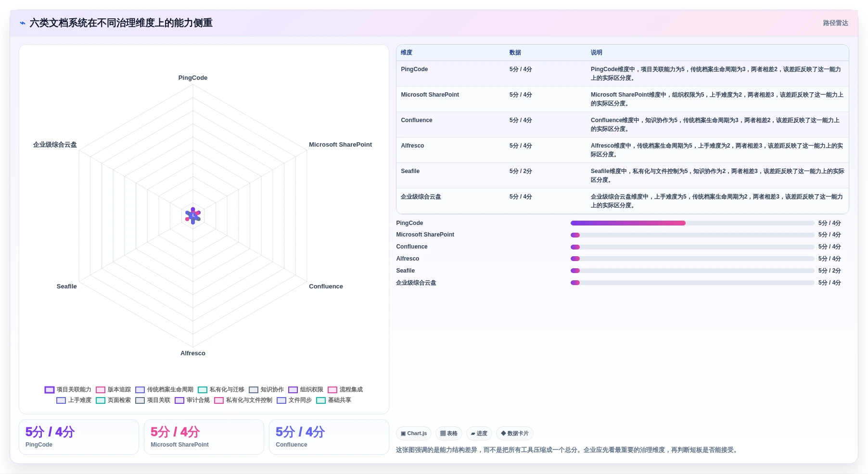This screenshot has height=474, width=868.
Task: Select the PingCode table row name
Action: click(x=414, y=69)
